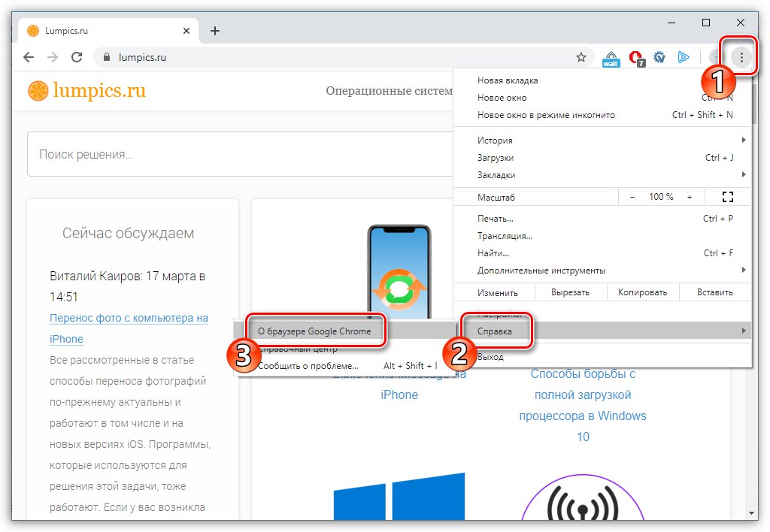Open 'Перенос фото с компьютера на iPhone' link
The height and width of the screenshot is (532, 770).
129,328
